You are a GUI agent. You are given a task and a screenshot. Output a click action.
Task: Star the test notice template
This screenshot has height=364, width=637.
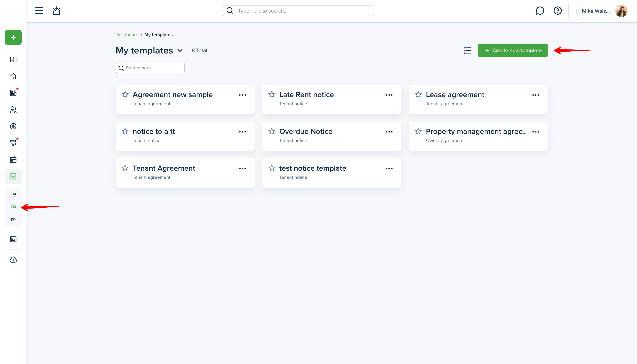point(272,168)
